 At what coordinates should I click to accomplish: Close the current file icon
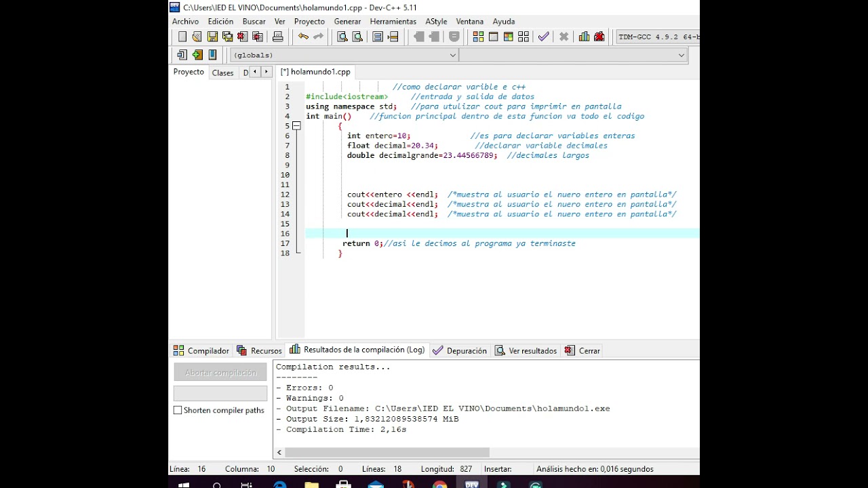(x=242, y=37)
